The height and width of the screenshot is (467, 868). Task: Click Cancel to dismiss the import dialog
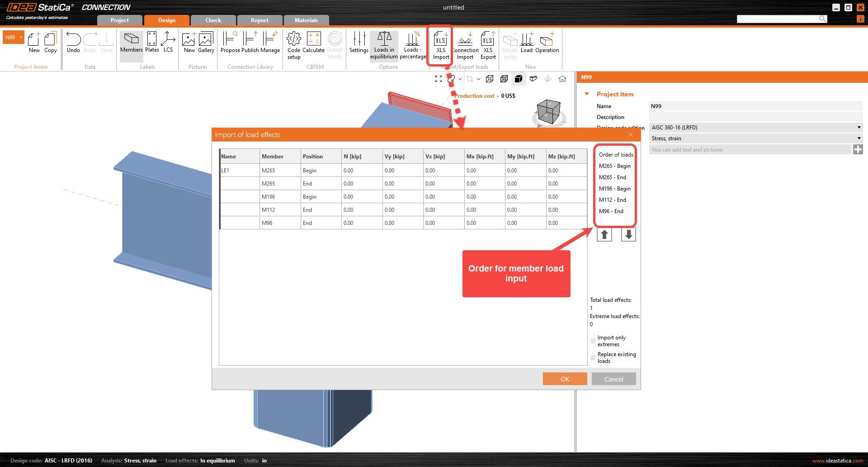613,379
